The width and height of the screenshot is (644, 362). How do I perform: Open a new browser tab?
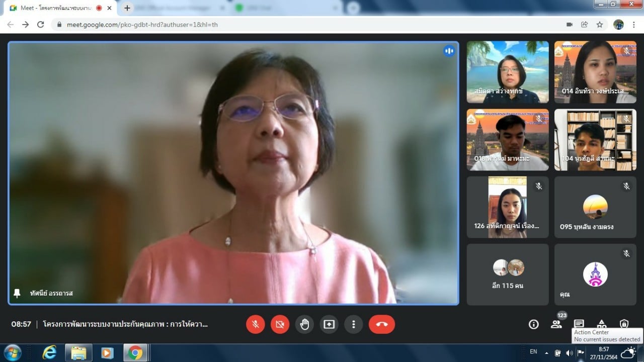tap(127, 8)
